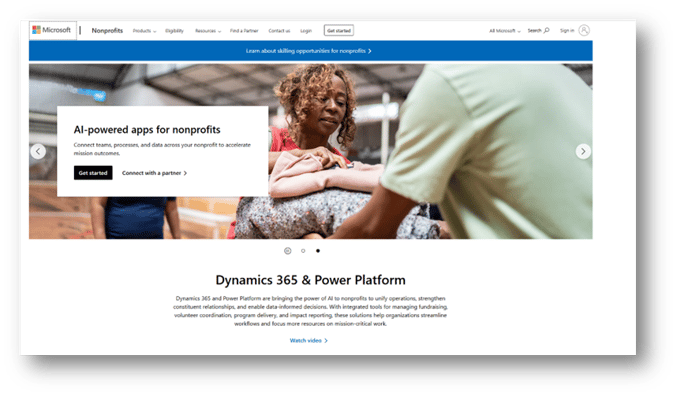Click the Microsoft logo

coord(52,30)
